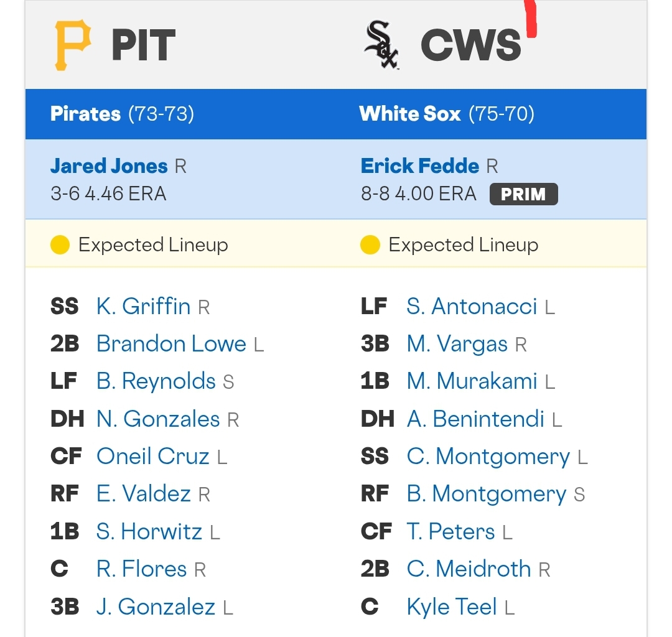Screen dimensions: 672x637
Task: Click the yellow White Sox expected lineup dot
Action: (370, 244)
